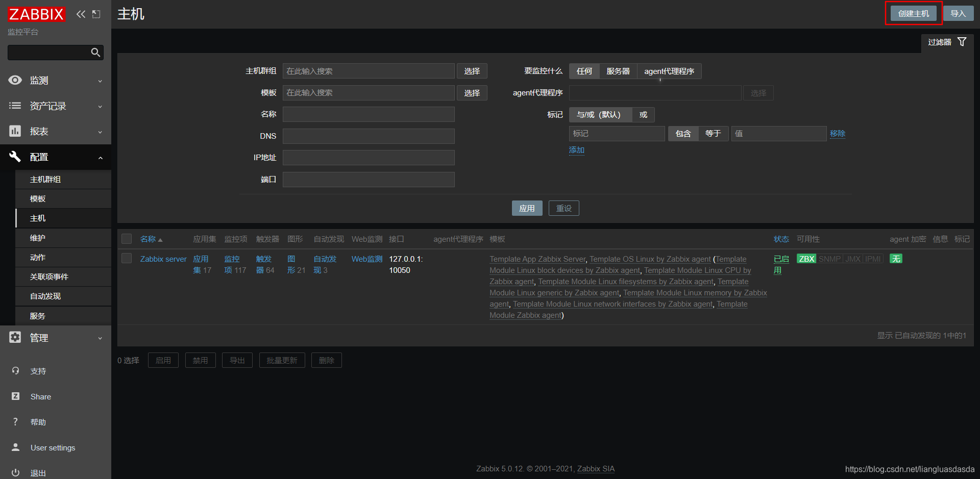Viewport: 980px width, 479px height.
Task: Click 移除 to remove the tag row
Action: (838, 134)
